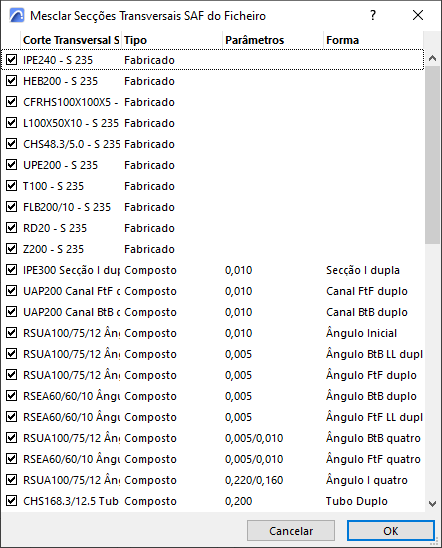Toggle the HEB200 - S 235 checkbox
This screenshot has width=442, height=548.
point(12,80)
